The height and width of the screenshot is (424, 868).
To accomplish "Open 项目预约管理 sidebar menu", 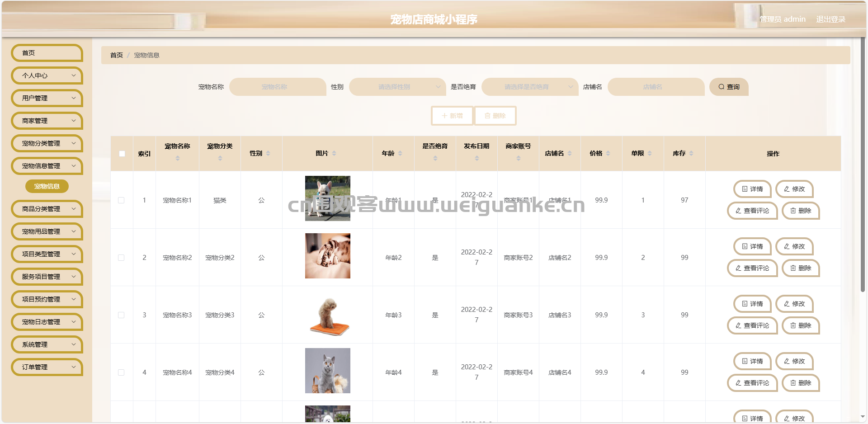I will point(47,299).
